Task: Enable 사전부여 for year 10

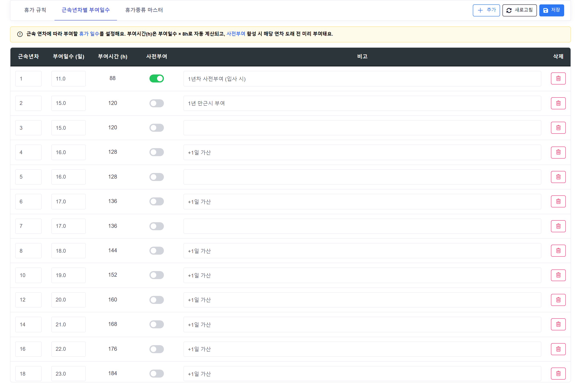Action: coord(156,275)
